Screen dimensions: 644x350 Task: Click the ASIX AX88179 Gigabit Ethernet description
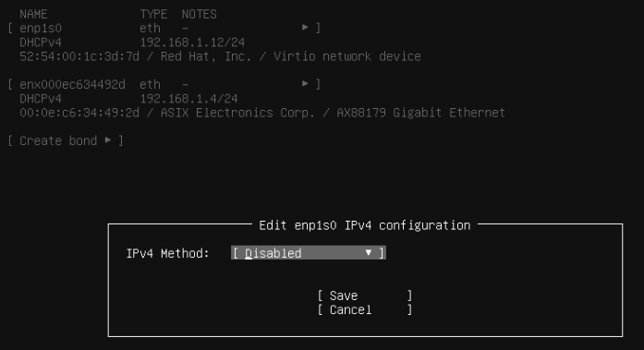click(262, 113)
